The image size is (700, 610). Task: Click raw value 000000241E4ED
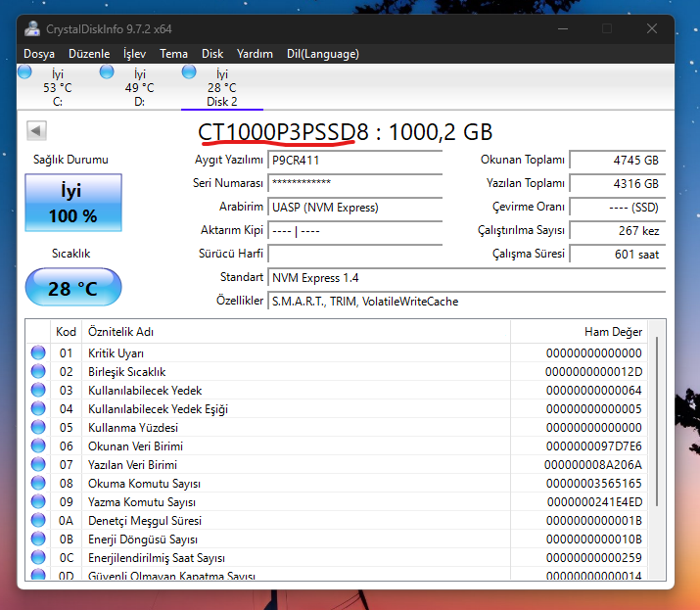point(594,502)
